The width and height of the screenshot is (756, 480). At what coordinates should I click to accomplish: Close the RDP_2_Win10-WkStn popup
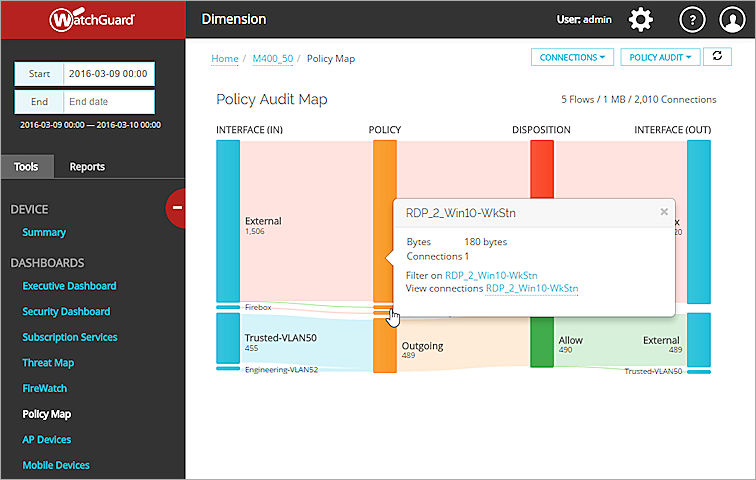pos(664,212)
